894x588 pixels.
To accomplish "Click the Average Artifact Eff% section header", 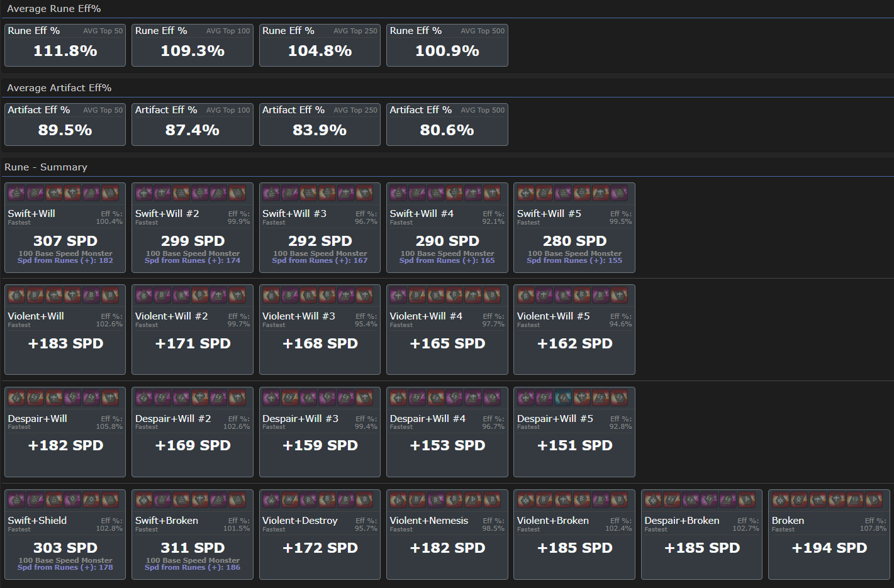I will (x=59, y=88).
